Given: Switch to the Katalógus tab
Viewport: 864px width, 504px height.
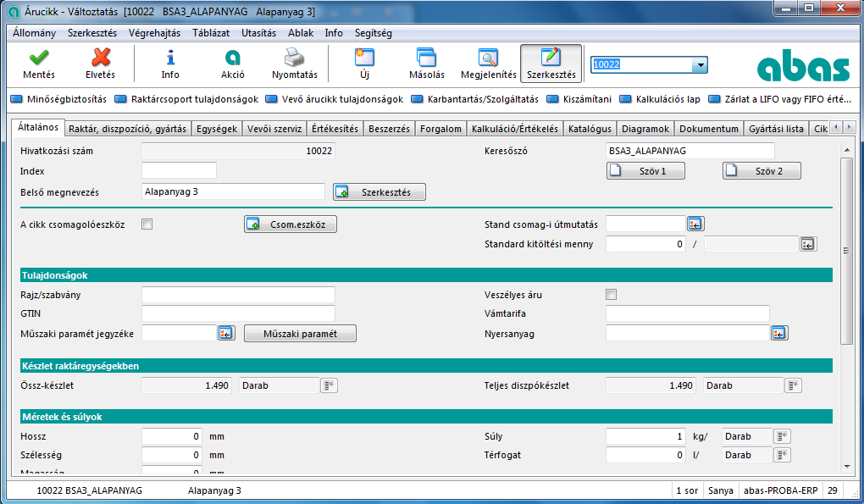Looking at the screenshot, I should pyautogui.click(x=590, y=129).
